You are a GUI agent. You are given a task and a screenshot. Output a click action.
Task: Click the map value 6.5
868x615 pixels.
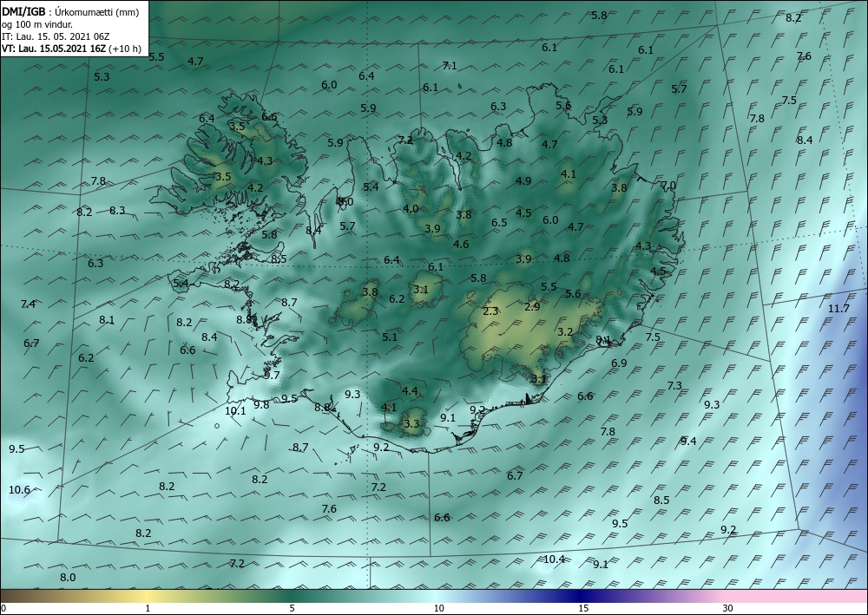[x=499, y=222]
